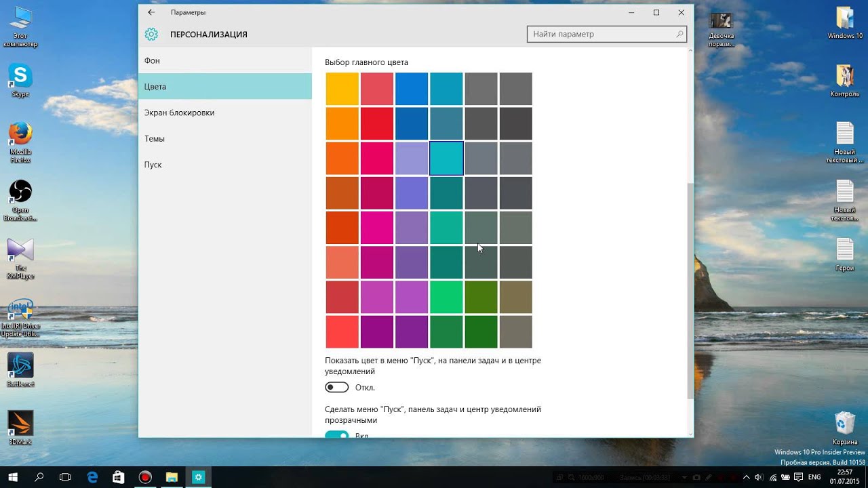Image resolution: width=868 pixels, height=488 pixels.
Task: Select the Skype desktop shortcut
Action: [x=20, y=81]
